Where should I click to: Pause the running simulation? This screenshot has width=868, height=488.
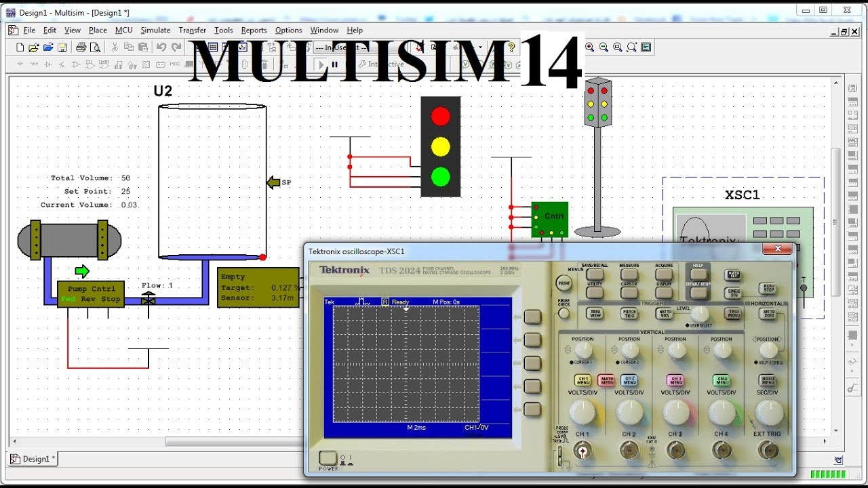334,65
